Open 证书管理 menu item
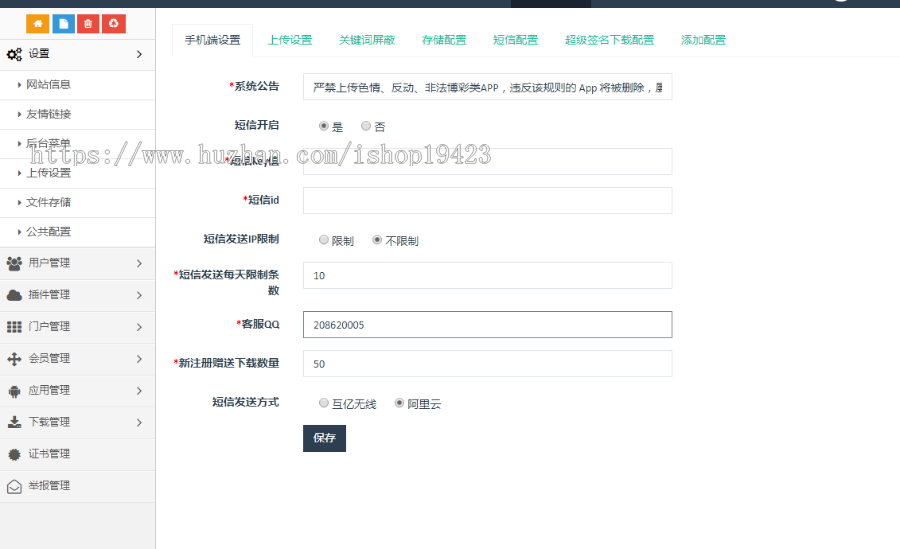The image size is (900, 549). pos(77,454)
